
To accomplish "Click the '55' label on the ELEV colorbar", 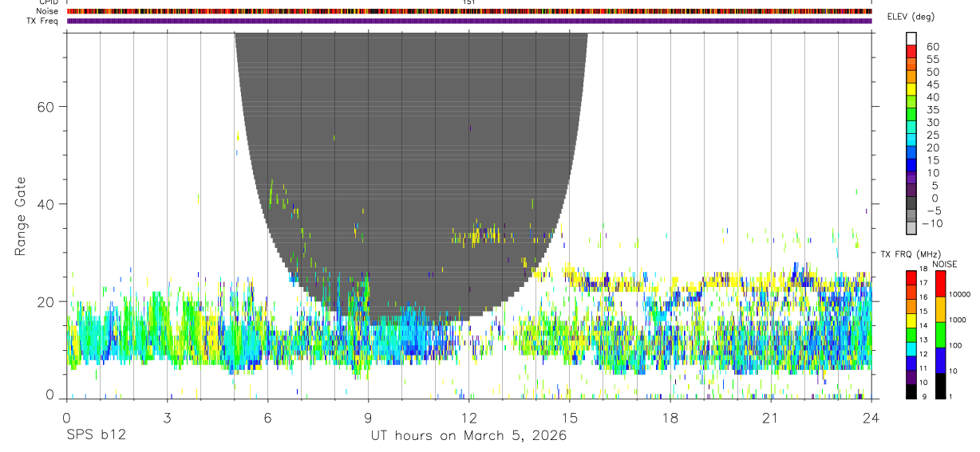I will pos(932,60).
